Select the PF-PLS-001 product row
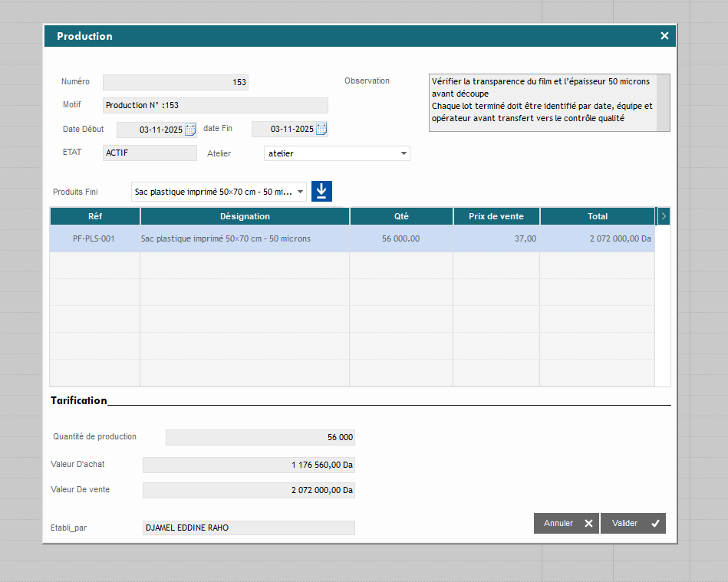This screenshot has width=728, height=582. pos(94,238)
